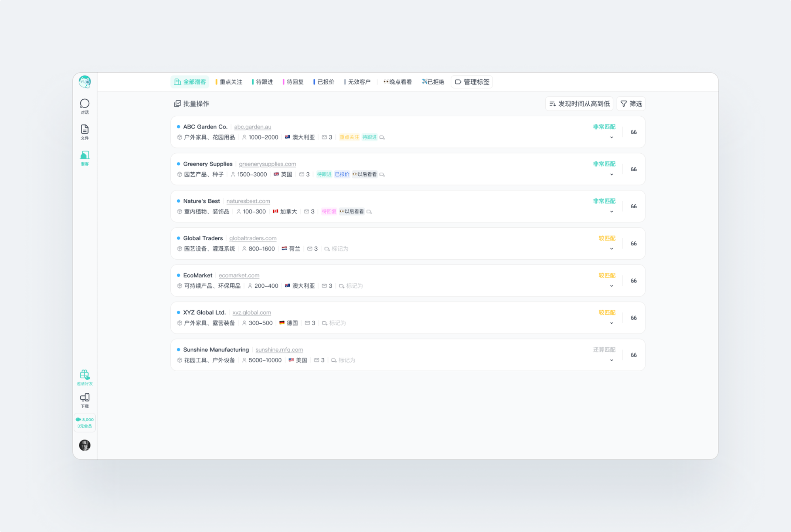Click the quote icon on Global Traders row
Screen dimensions: 791x532
pos(634,243)
